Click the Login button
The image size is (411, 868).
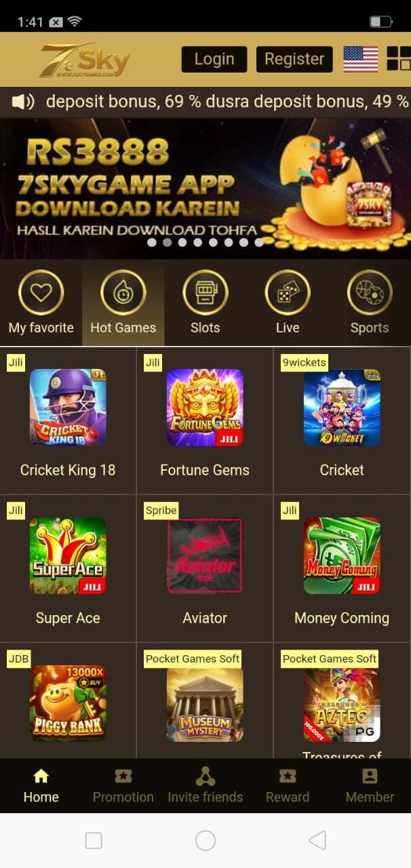[214, 59]
